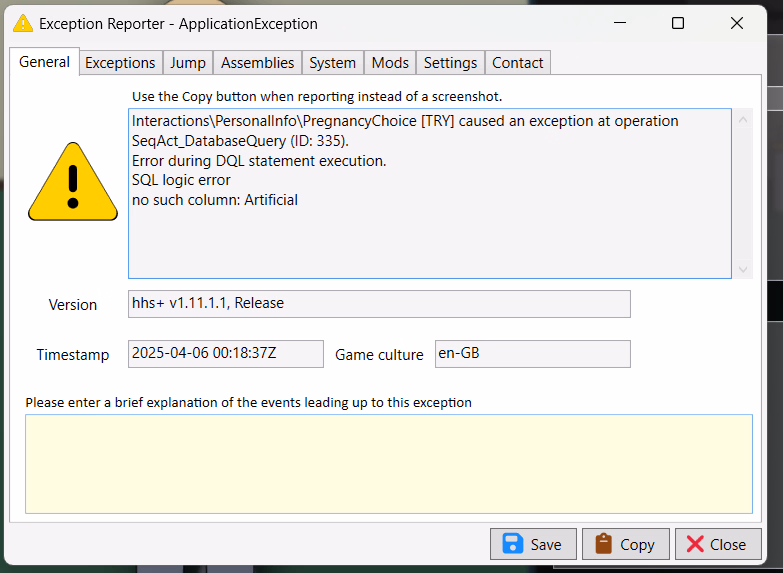783x573 pixels.
Task: Click the explanation text box
Action: [x=388, y=464]
